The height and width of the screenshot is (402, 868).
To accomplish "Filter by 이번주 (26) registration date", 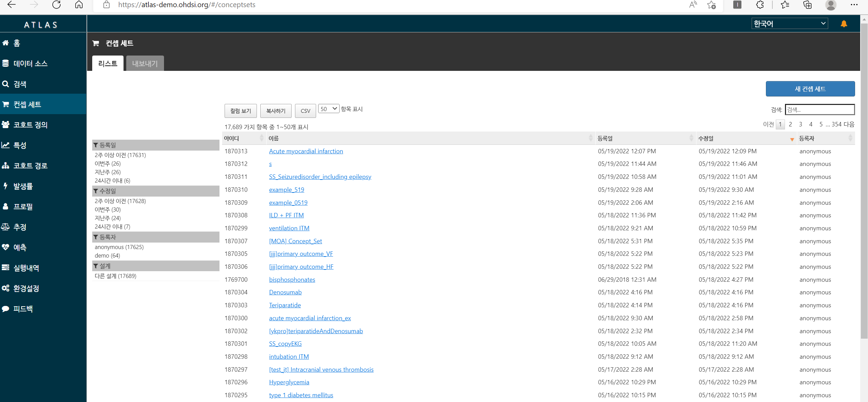I will click(108, 164).
